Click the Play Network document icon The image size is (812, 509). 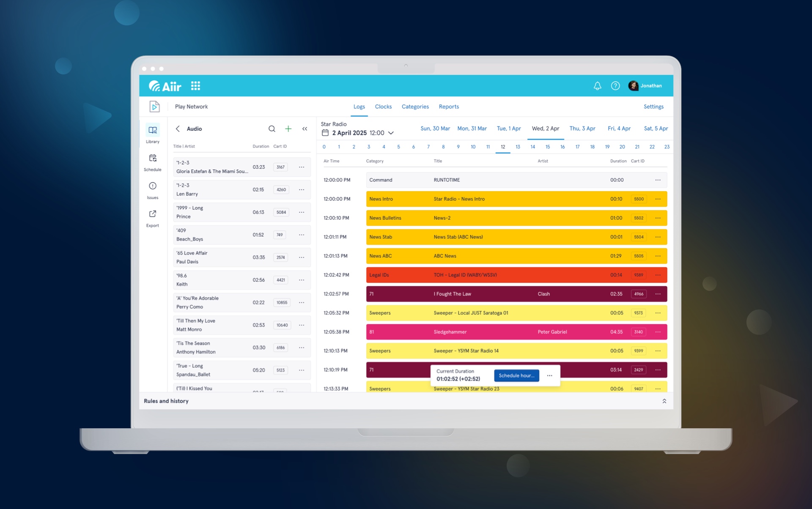pos(155,107)
